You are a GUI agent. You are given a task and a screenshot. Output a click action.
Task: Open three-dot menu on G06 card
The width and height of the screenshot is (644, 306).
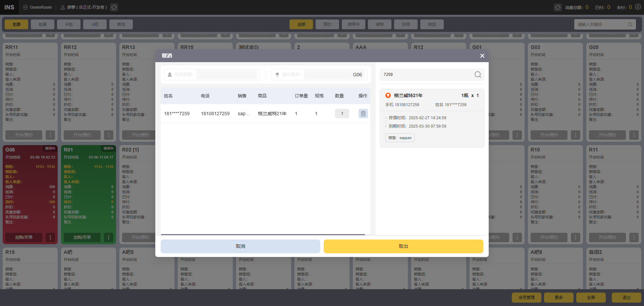50,237
